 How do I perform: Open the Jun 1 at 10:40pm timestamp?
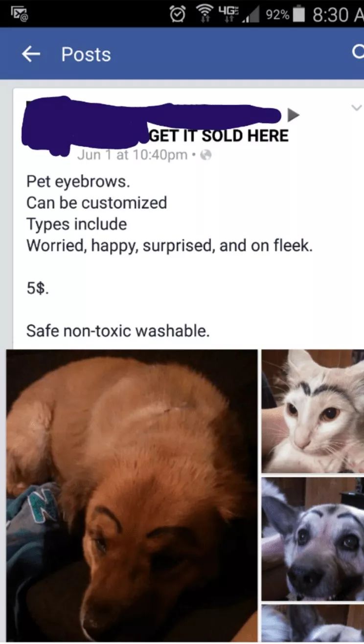click(x=132, y=155)
